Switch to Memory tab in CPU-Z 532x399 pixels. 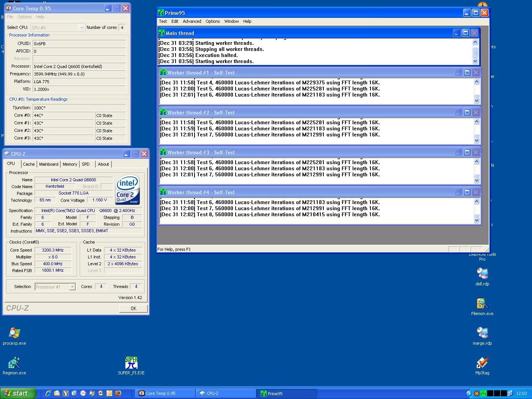[x=70, y=164]
